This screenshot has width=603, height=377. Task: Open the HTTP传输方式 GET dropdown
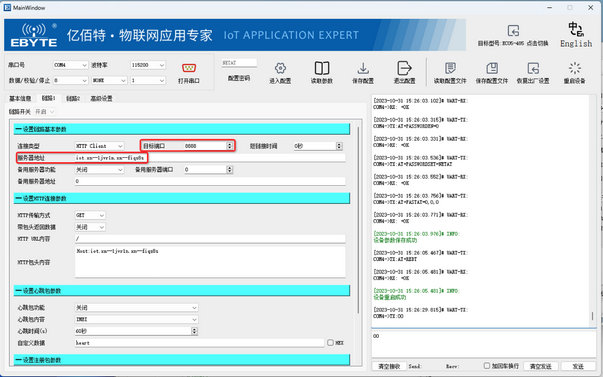[x=90, y=215]
